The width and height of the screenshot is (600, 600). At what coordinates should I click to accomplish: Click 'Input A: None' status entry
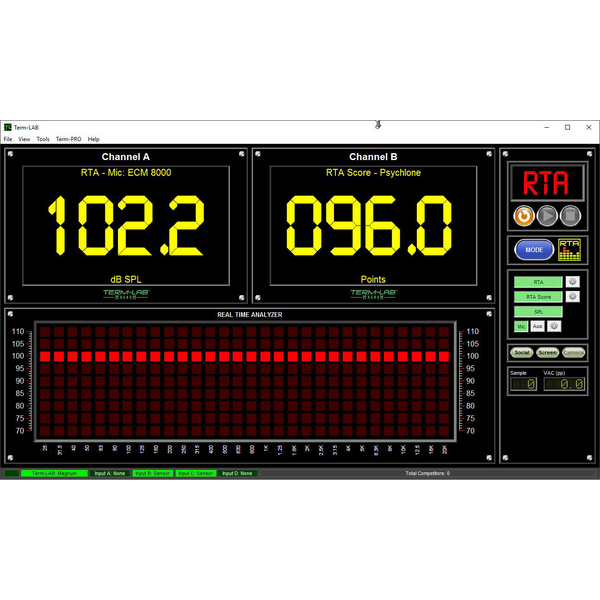pos(109,473)
